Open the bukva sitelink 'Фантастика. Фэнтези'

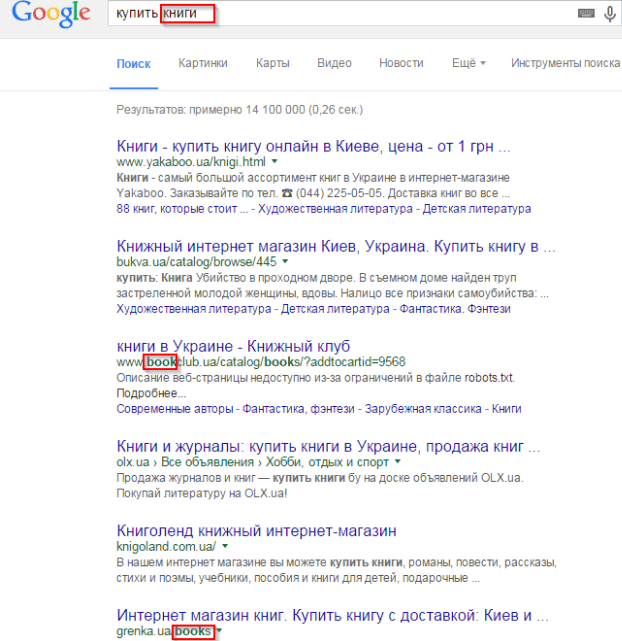(455, 309)
